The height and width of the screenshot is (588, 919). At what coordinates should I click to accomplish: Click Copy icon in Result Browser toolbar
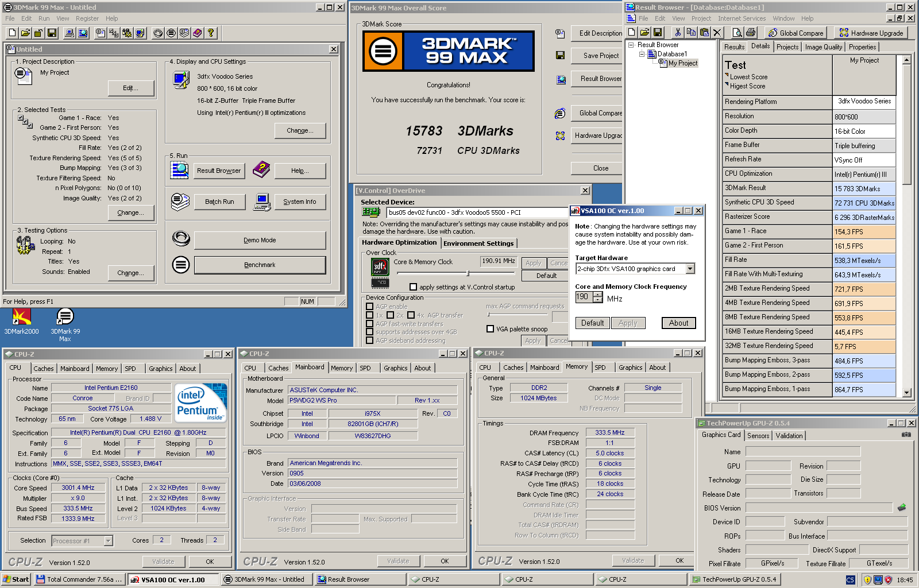691,32
